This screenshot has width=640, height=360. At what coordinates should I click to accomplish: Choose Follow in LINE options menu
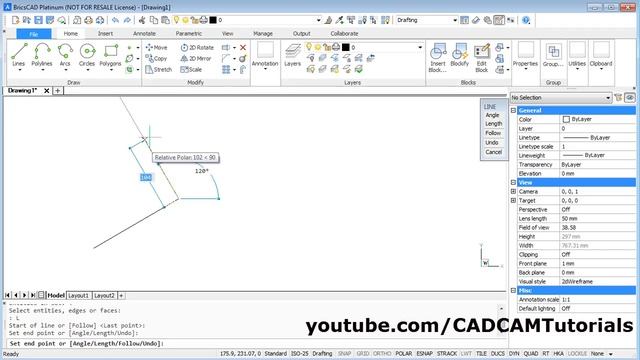[x=493, y=133]
